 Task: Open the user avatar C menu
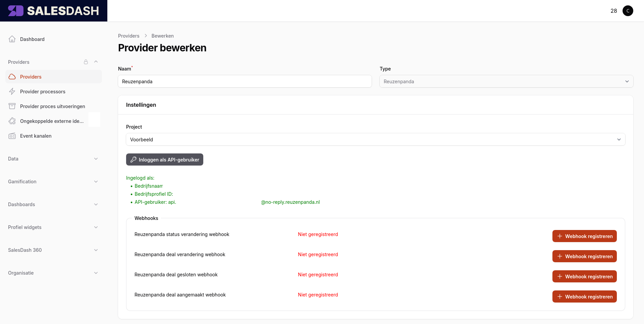(x=628, y=11)
